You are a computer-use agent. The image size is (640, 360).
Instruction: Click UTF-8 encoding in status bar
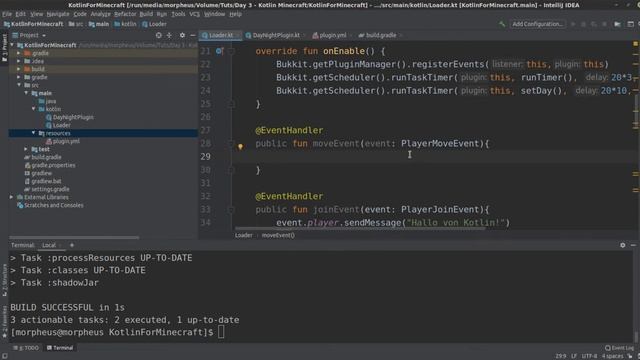point(589,356)
